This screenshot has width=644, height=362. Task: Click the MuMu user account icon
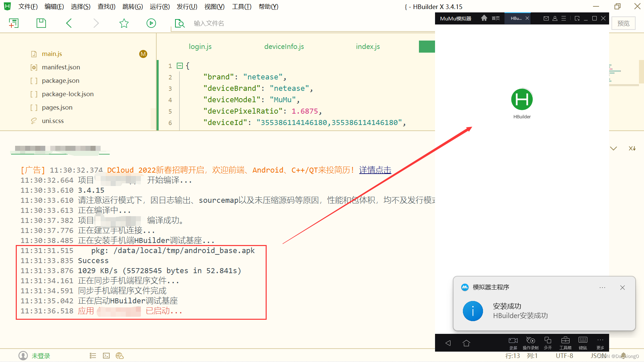[x=555, y=18]
